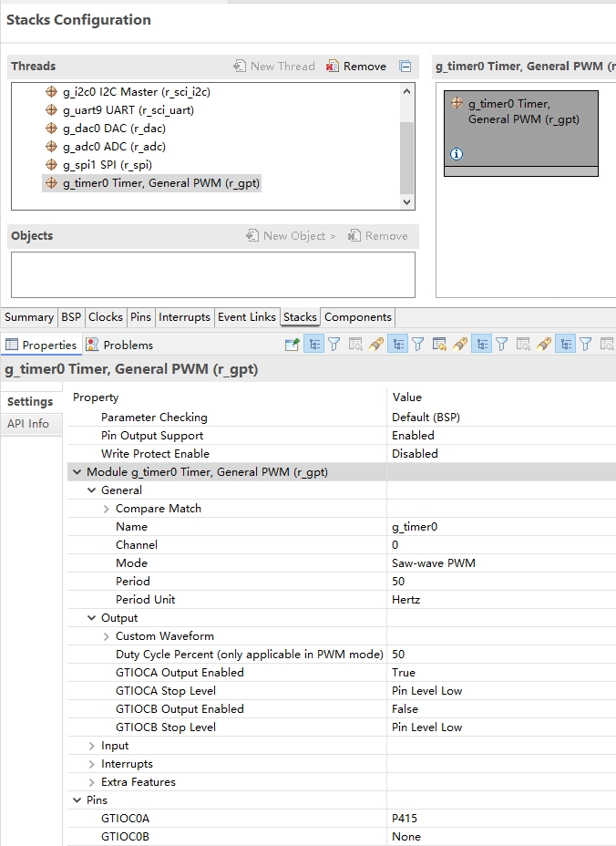The width and height of the screenshot is (616, 846).
Task: Select g_spi1 SPI (r_spi) entry
Action: point(98,165)
